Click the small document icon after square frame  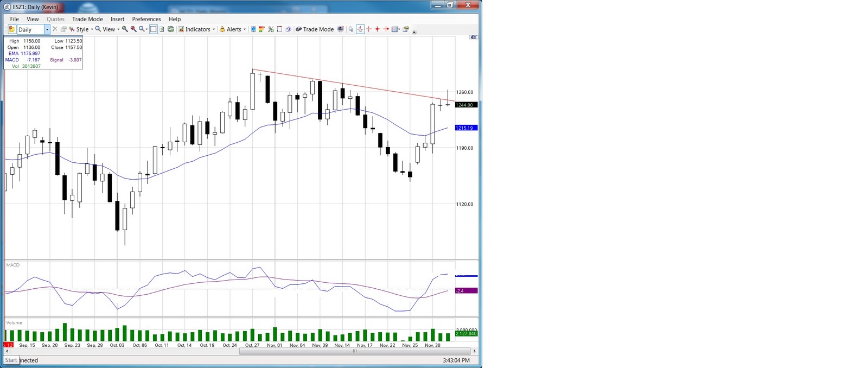pos(162,29)
